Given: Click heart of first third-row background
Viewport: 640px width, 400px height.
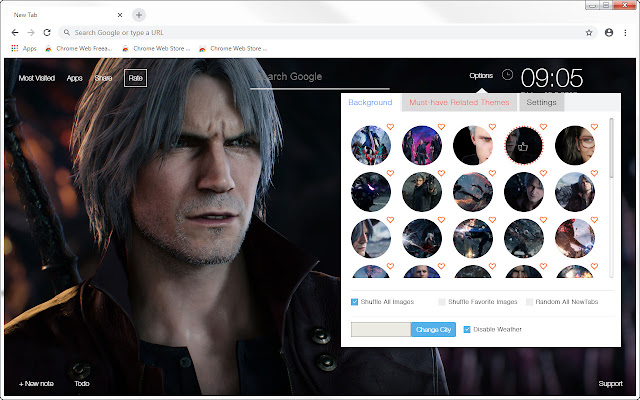Looking at the screenshot, I should pos(390,220).
